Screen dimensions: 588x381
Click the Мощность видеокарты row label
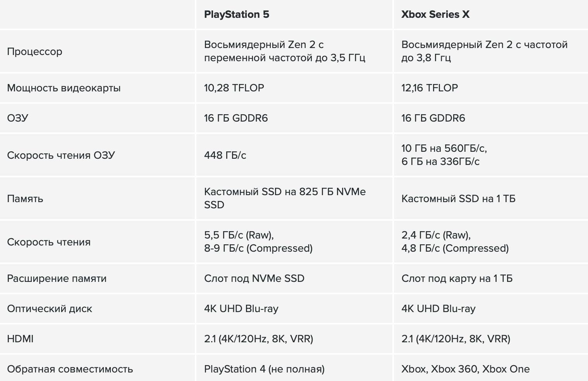[64, 88]
